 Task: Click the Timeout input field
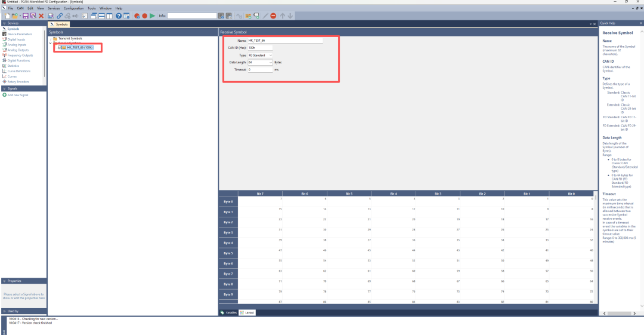click(260, 69)
